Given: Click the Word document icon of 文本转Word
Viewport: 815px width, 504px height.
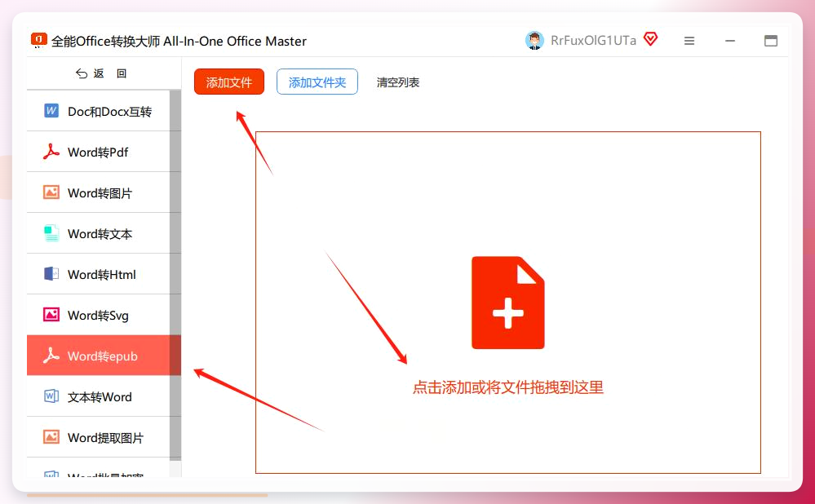Looking at the screenshot, I should point(51,396).
